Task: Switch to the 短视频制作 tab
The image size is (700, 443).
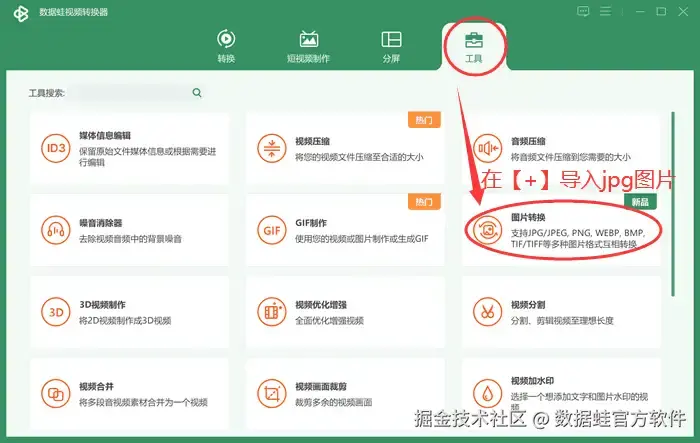Action: click(x=308, y=46)
